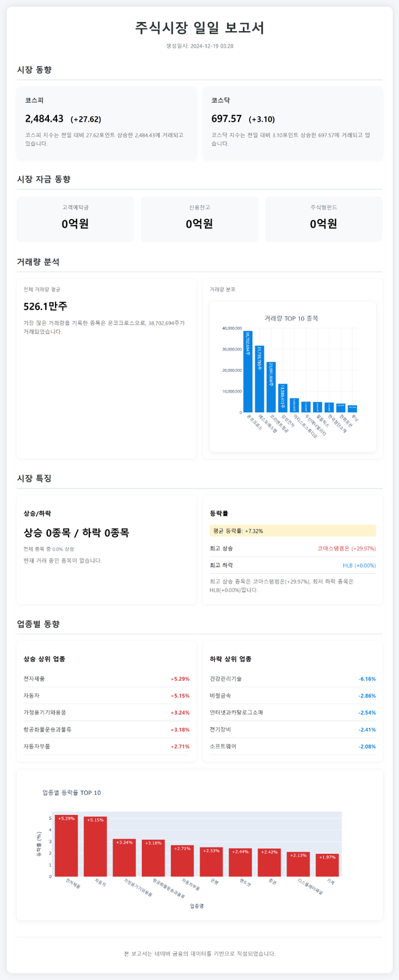Click the 온코크로스 bar in the volume chart
399x980 pixels.
(248, 371)
